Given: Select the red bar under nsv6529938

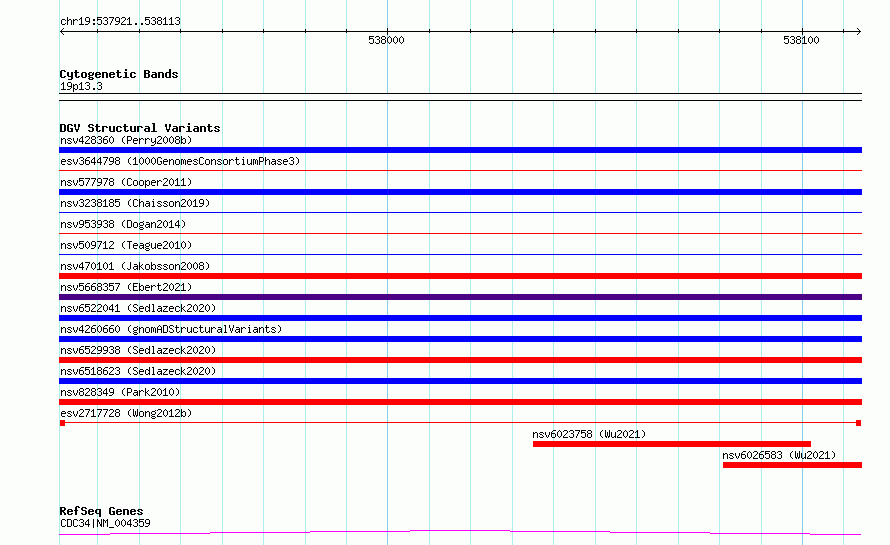Looking at the screenshot, I should point(460,360).
